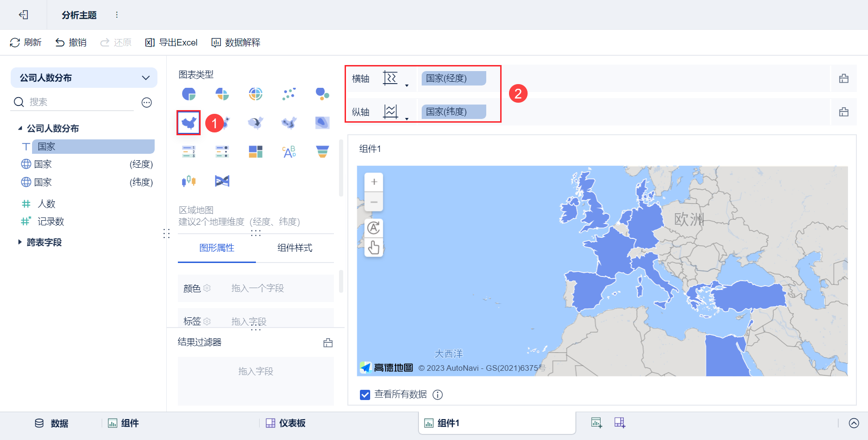The width and height of the screenshot is (868, 440).
Task: Click the 还原 redo button
Action: click(x=116, y=42)
